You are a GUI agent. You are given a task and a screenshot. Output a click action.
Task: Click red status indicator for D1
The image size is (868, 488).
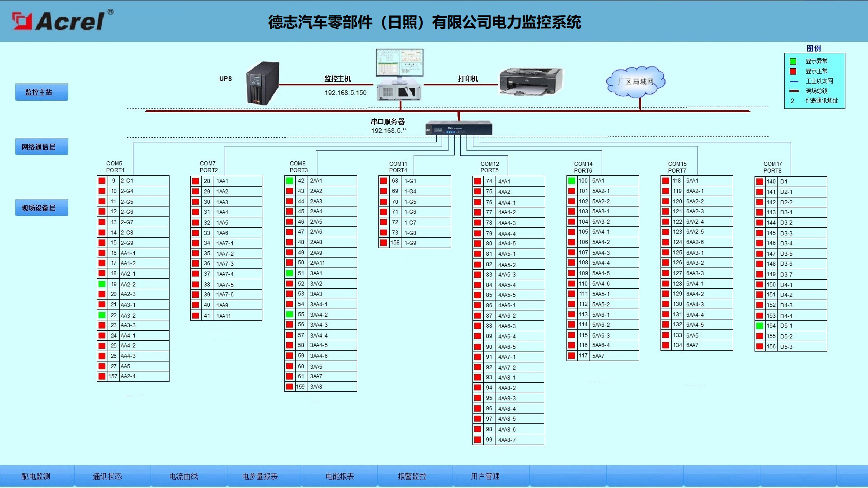coord(760,182)
